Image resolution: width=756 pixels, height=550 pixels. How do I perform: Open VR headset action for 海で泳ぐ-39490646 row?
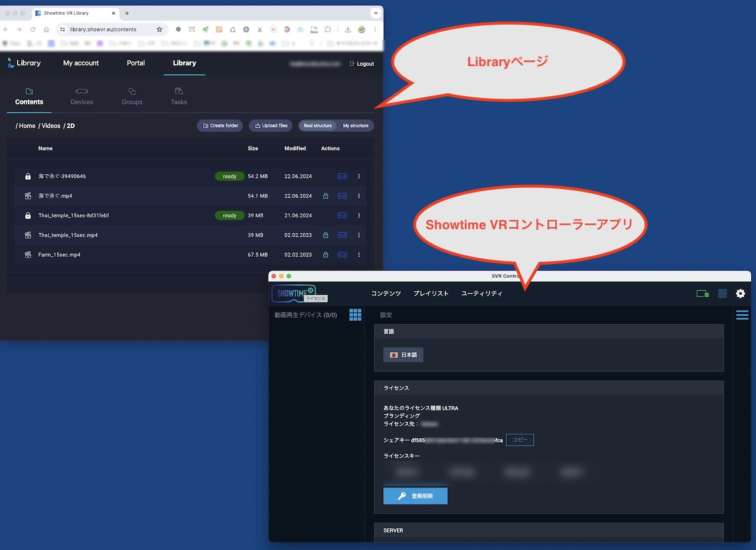[x=342, y=176]
